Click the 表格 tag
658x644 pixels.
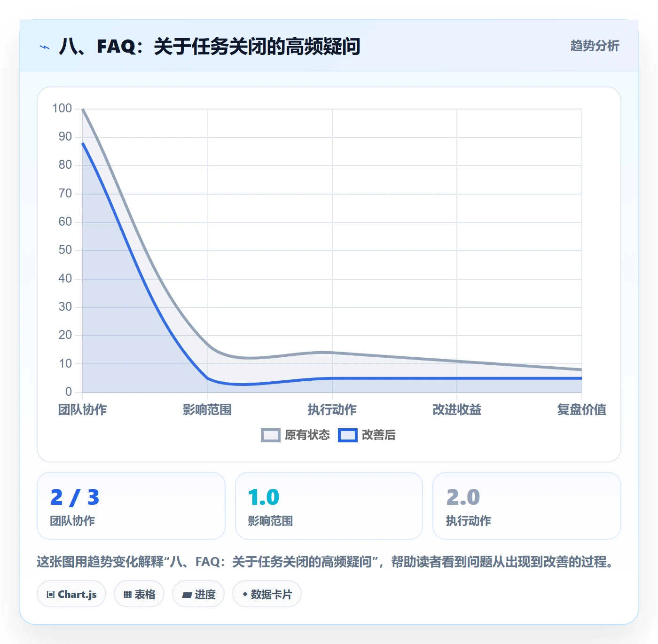139,594
